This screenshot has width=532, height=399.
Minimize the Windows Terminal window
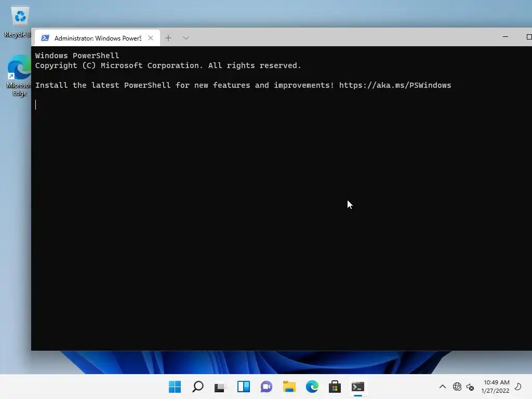[x=506, y=37]
